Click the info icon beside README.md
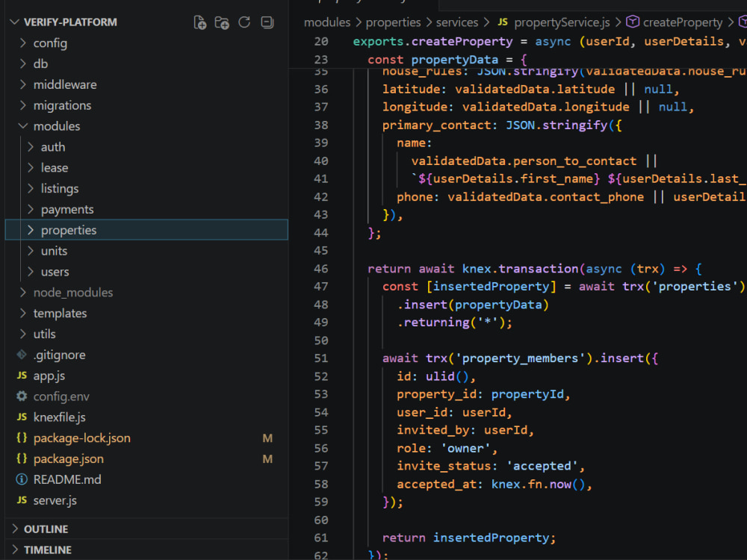The image size is (747, 560). [x=22, y=479]
